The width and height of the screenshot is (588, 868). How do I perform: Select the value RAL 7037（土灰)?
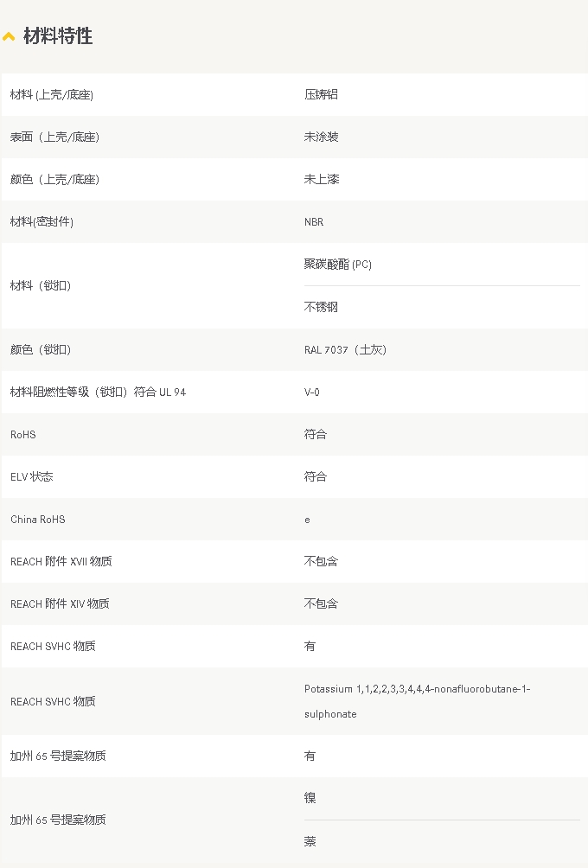pyautogui.click(x=346, y=350)
